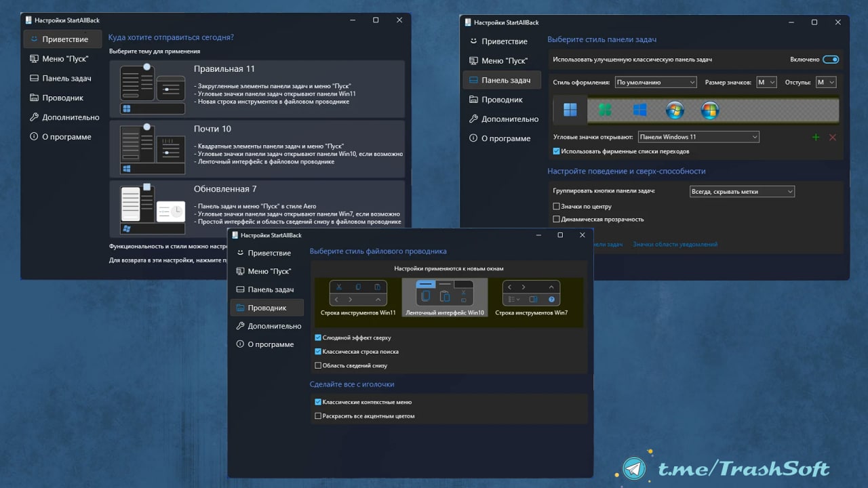
Task: Click the Панель задач icon in theme selection window
Action: (x=34, y=78)
